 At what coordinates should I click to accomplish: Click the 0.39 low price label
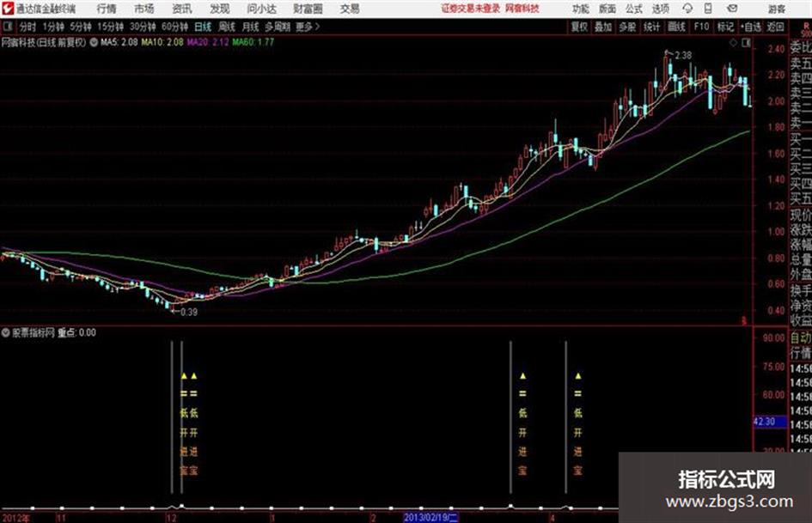(189, 313)
